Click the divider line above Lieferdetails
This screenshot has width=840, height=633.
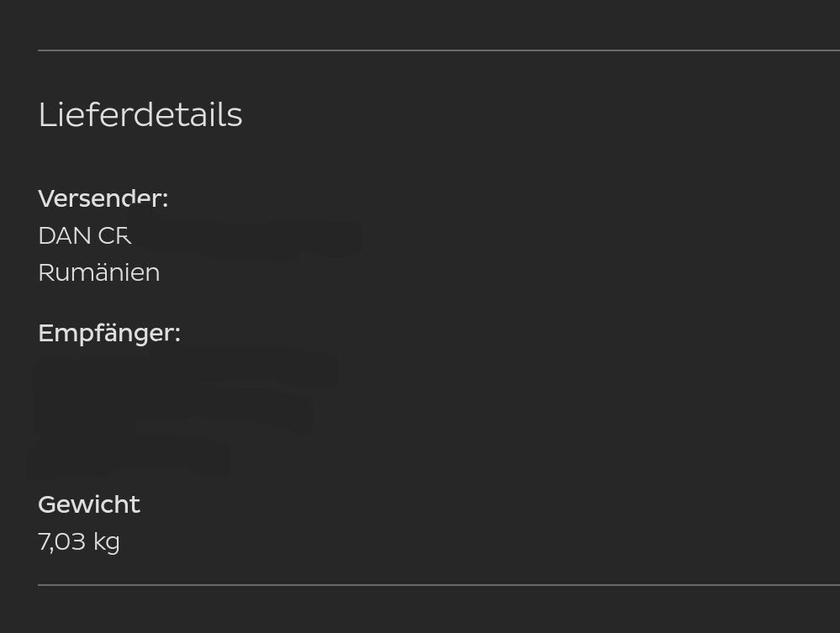pyautogui.click(x=439, y=50)
